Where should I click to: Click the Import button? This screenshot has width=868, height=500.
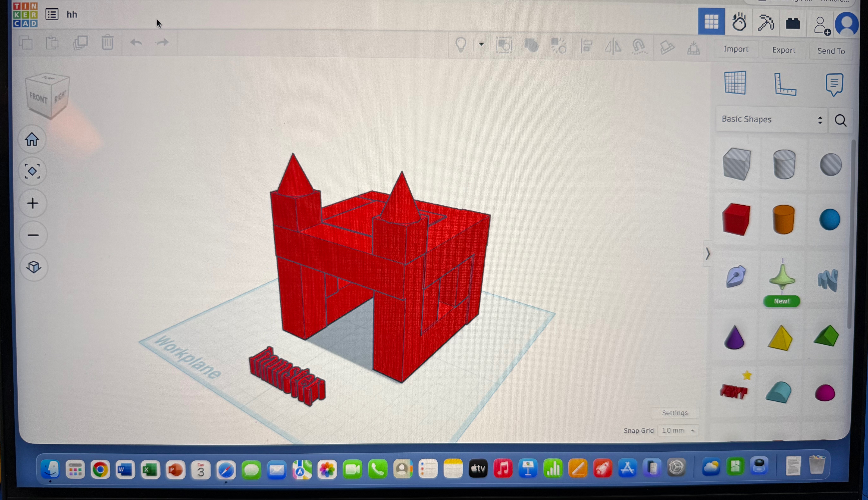tap(736, 49)
